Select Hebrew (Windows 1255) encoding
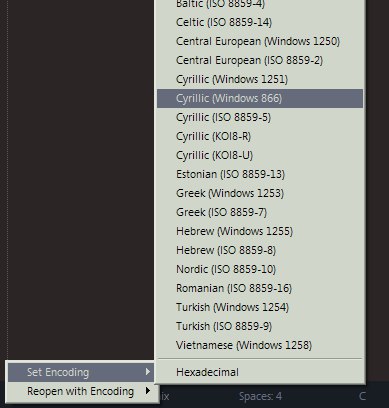The image size is (389, 408). click(x=260, y=231)
